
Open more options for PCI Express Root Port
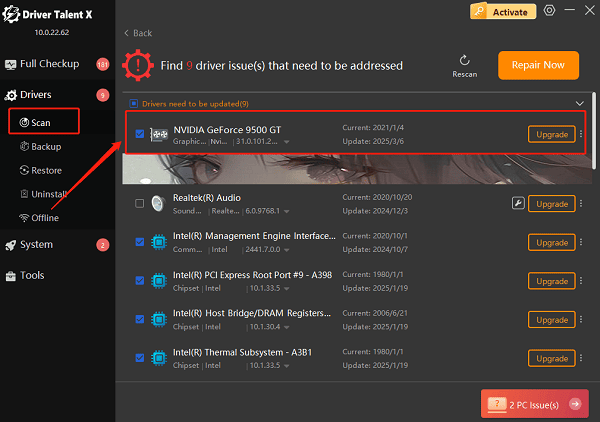coord(581,281)
